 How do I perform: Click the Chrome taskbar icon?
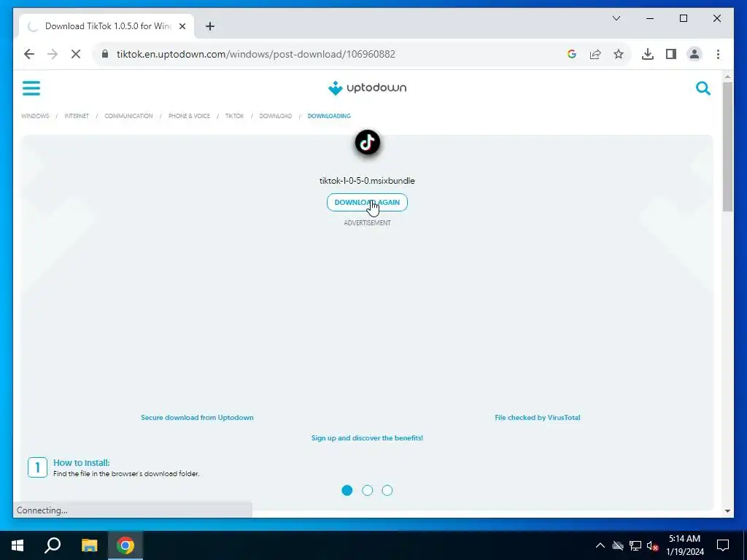(x=125, y=545)
